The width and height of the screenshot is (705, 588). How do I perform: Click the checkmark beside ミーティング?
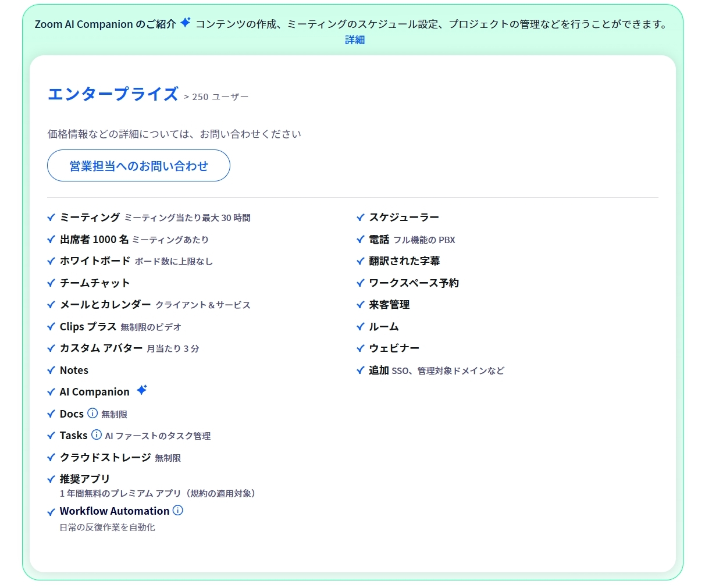point(51,218)
